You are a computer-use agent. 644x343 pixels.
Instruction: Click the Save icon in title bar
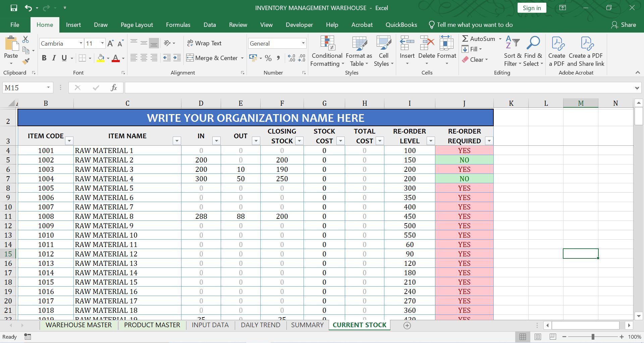(14, 8)
